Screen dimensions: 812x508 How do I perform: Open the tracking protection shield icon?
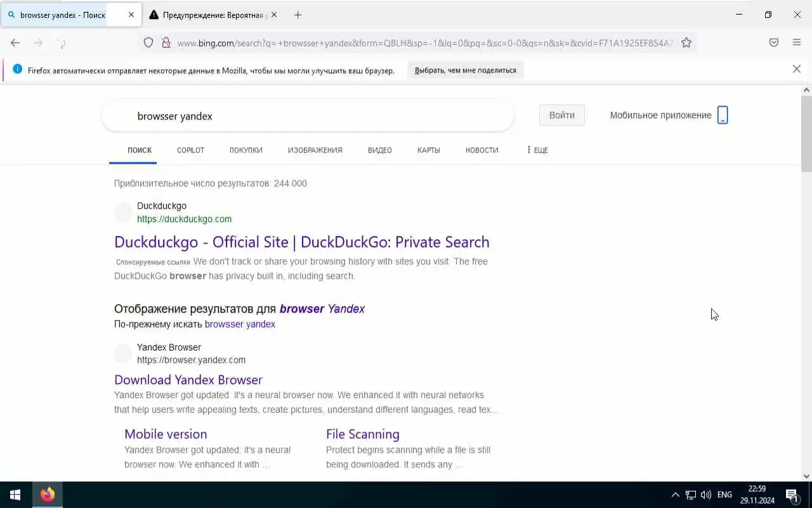[148, 43]
